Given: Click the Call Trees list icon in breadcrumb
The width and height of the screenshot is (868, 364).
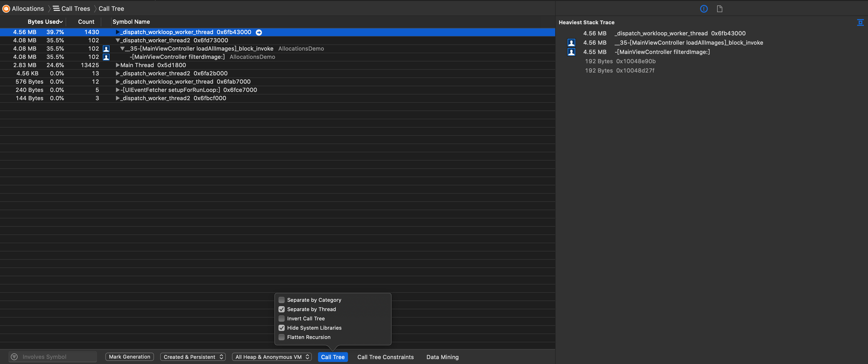Looking at the screenshot, I should click(56, 9).
